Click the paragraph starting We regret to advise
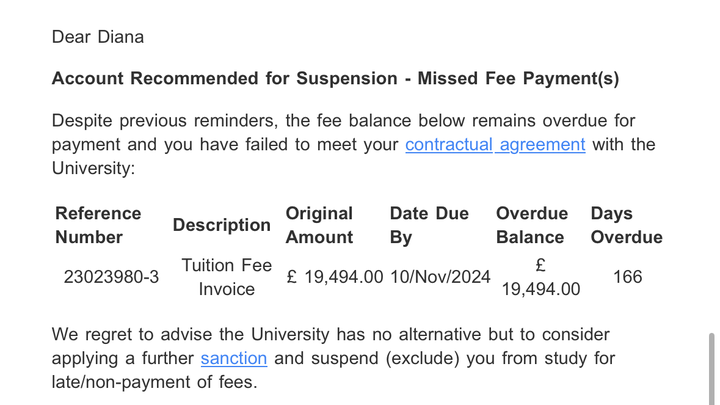The height and width of the screenshot is (405, 720). tap(333, 358)
